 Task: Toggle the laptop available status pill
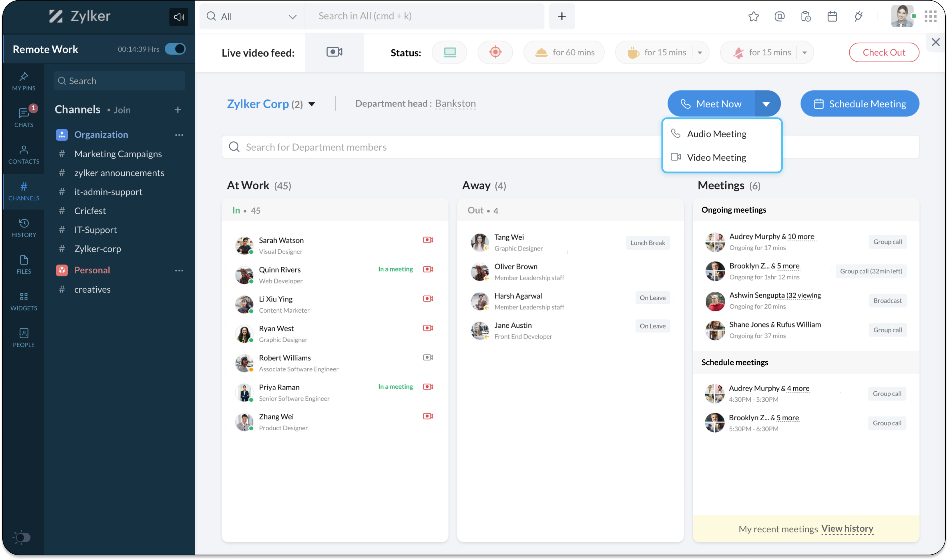pyautogui.click(x=449, y=52)
